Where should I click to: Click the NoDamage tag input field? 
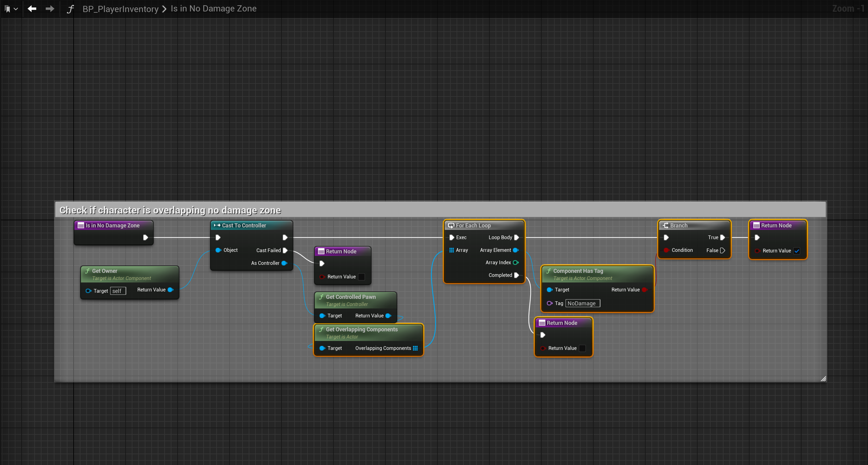click(x=582, y=303)
